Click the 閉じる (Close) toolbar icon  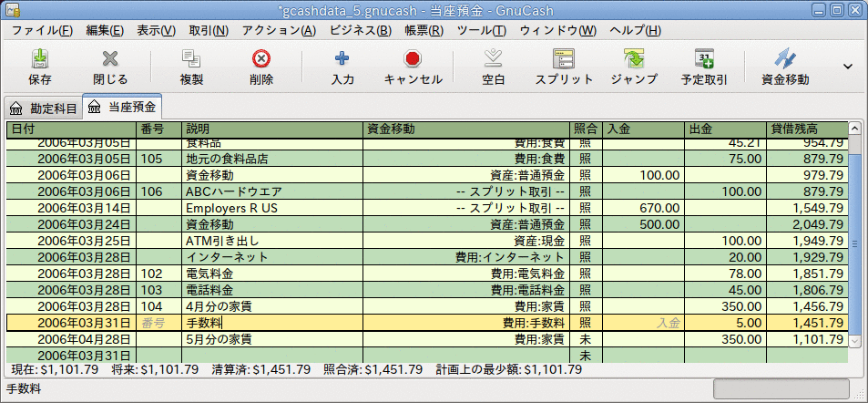[x=110, y=58]
